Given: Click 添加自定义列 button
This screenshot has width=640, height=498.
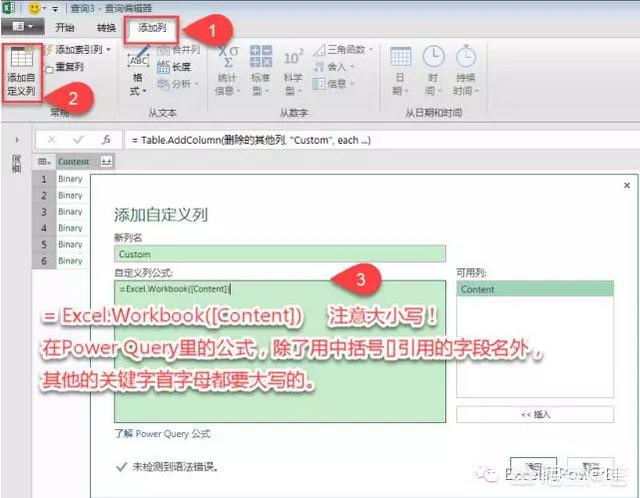Looking at the screenshot, I should pos(22,72).
